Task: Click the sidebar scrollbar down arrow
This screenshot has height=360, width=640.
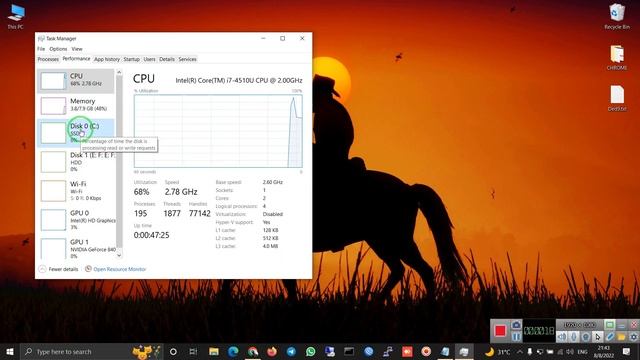Action: (119, 256)
